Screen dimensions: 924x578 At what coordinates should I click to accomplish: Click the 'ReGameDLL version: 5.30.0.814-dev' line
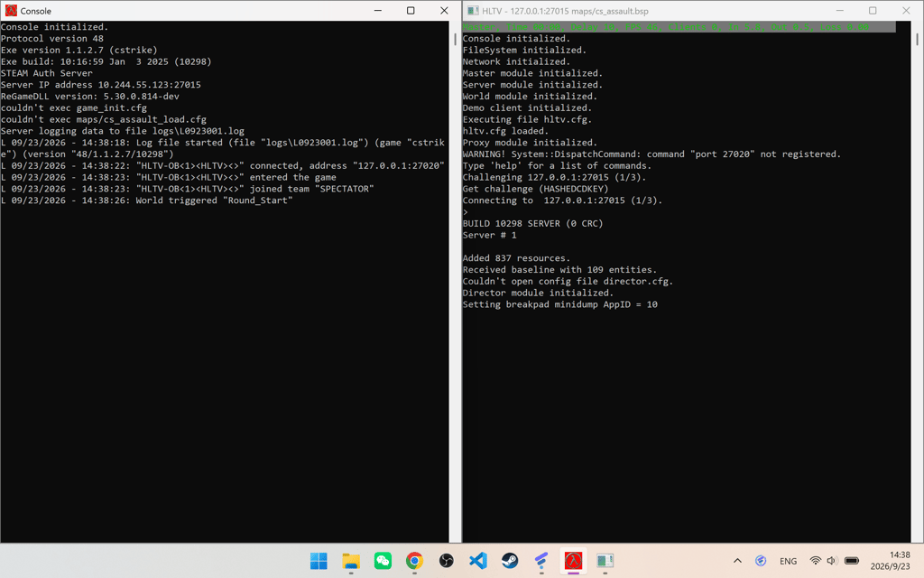[90, 96]
